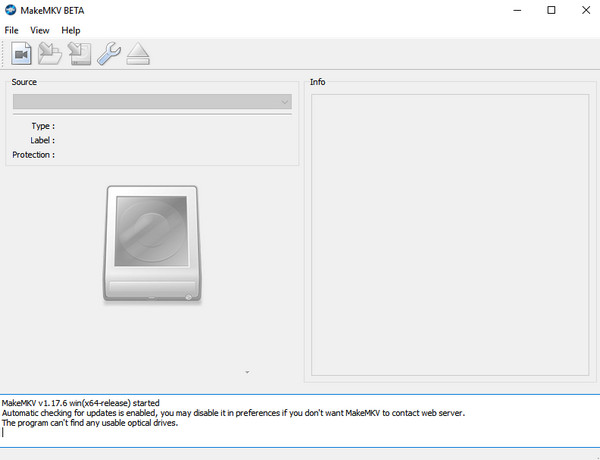This screenshot has width=600, height=460.
Task: Close the MakeMKV window
Action: point(586,10)
